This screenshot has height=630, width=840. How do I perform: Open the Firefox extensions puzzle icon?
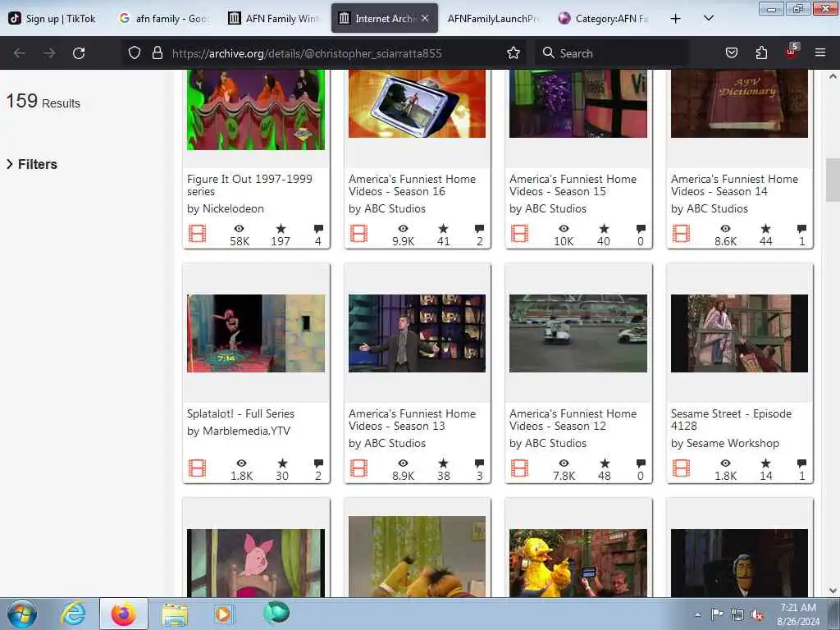tap(761, 53)
